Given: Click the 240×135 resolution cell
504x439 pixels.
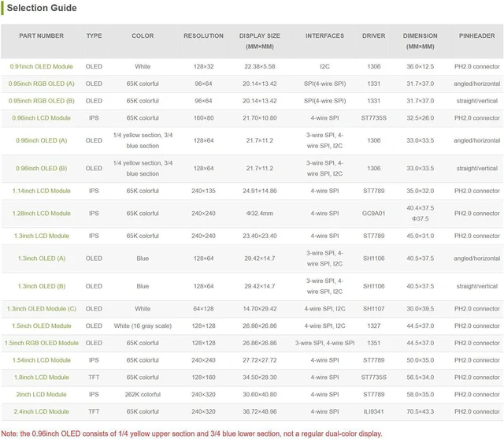Looking at the screenshot, I should pos(203,191).
